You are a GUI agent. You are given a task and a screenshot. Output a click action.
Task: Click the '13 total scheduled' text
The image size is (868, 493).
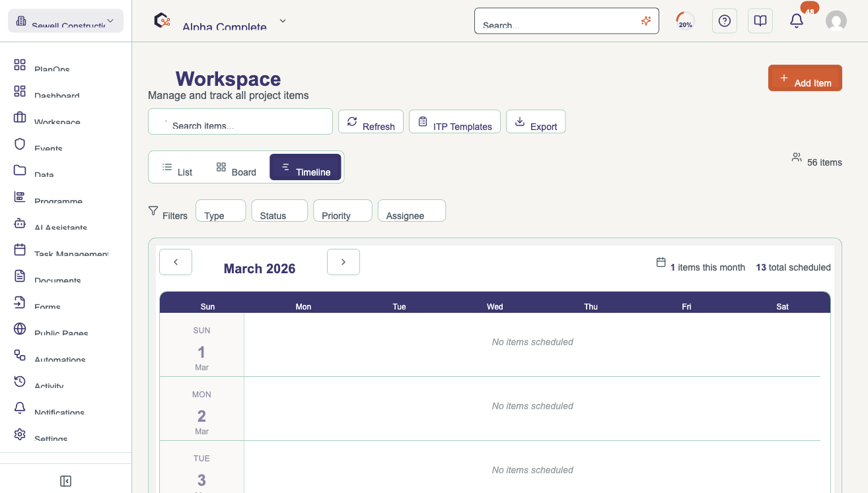coord(793,267)
